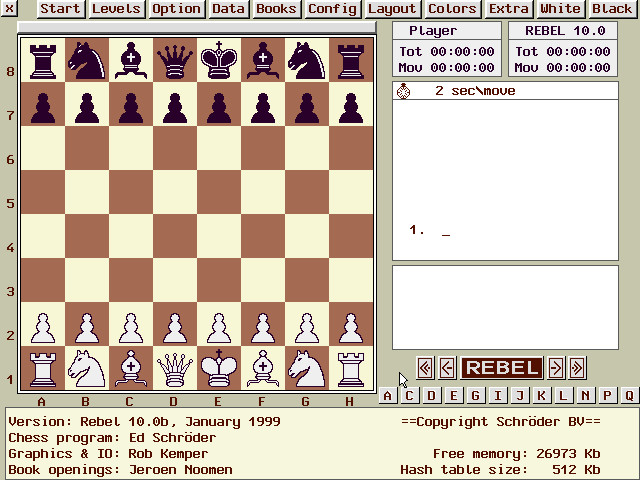
Task: Close the program with the X button
Action: pos(9,8)
